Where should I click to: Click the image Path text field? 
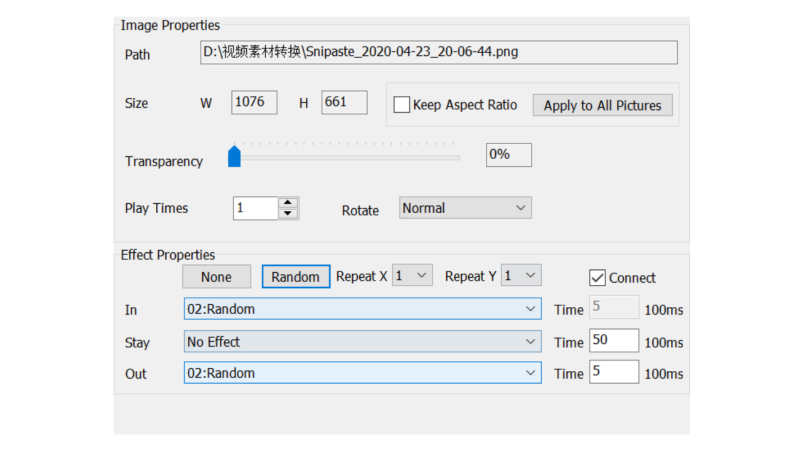[x=439, y=52]
